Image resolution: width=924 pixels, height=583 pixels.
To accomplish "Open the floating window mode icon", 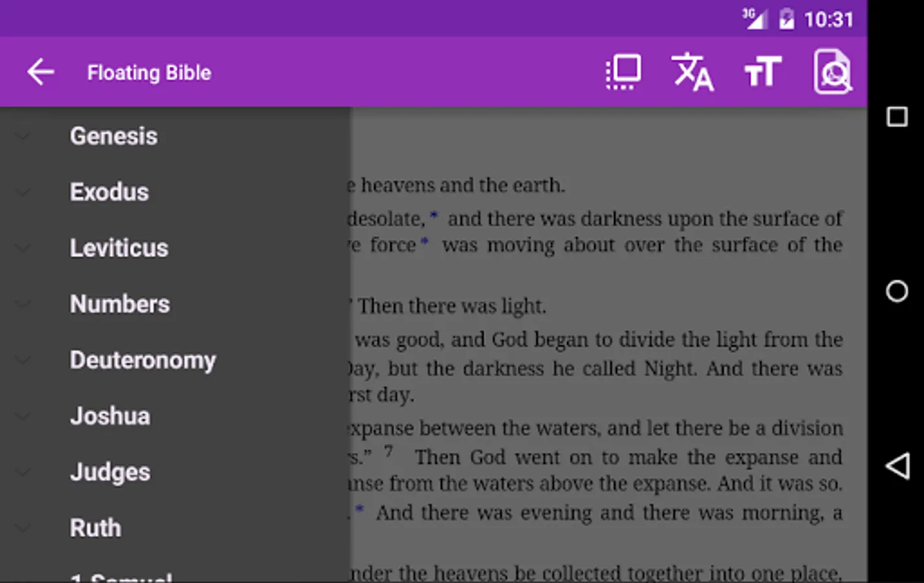I will point(624,72).
